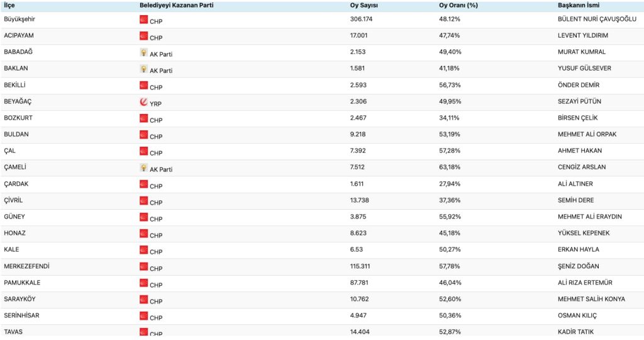
Task: Click the AK Parti logo in BAKLAN row
Action: (x=143, y=69)
